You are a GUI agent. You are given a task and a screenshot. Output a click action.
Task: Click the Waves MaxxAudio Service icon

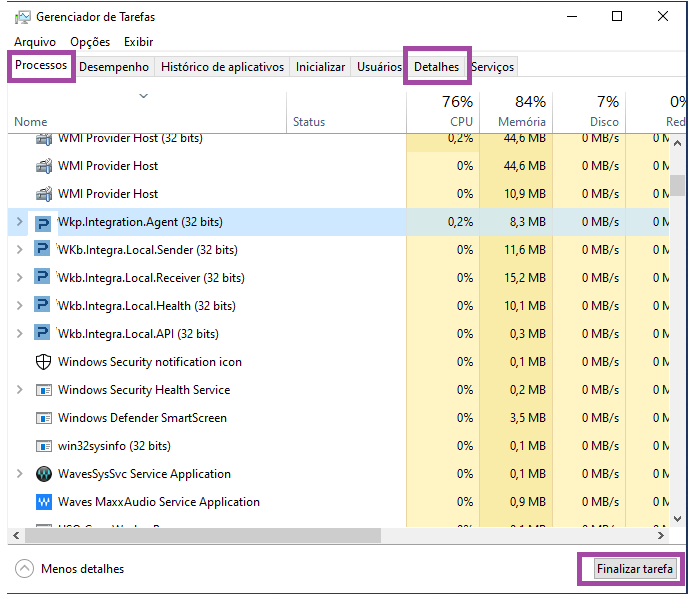(43, 502)
